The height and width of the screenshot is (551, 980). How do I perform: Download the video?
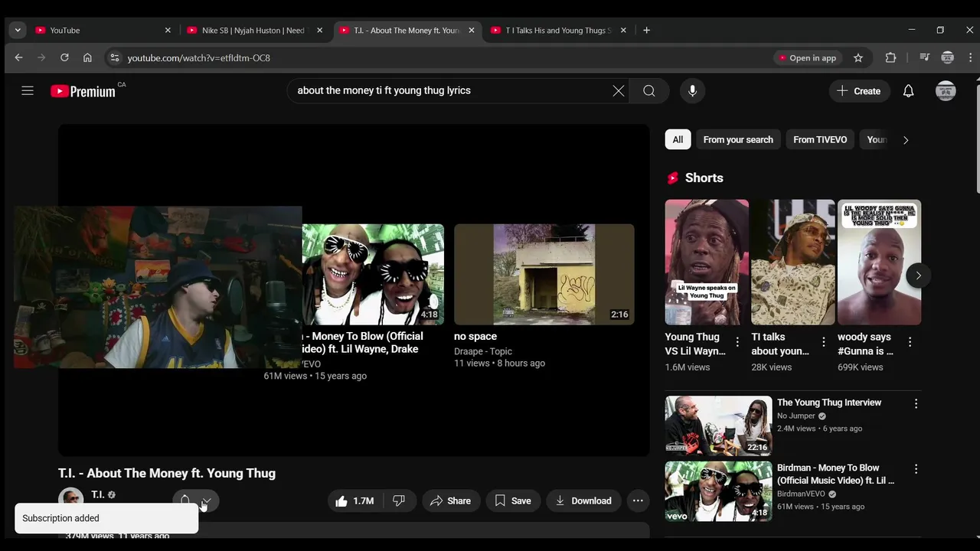[583, 500]
